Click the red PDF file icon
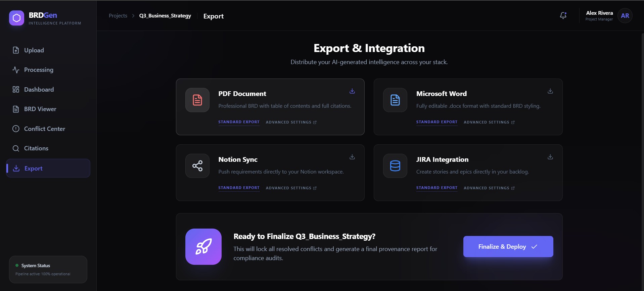This screenshot has height=291, width=644. pyautogui.click(x=197, y=100)
